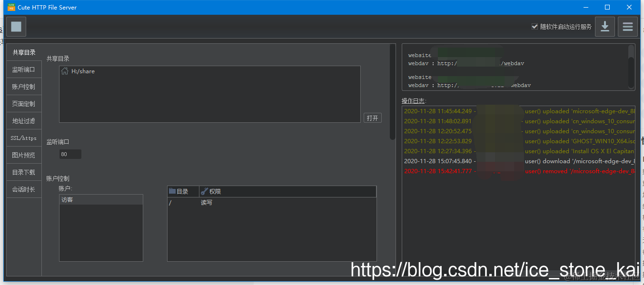Click the second webdav URL line
The width and height of the screenshot is (644, 285).
pos(469,85)
